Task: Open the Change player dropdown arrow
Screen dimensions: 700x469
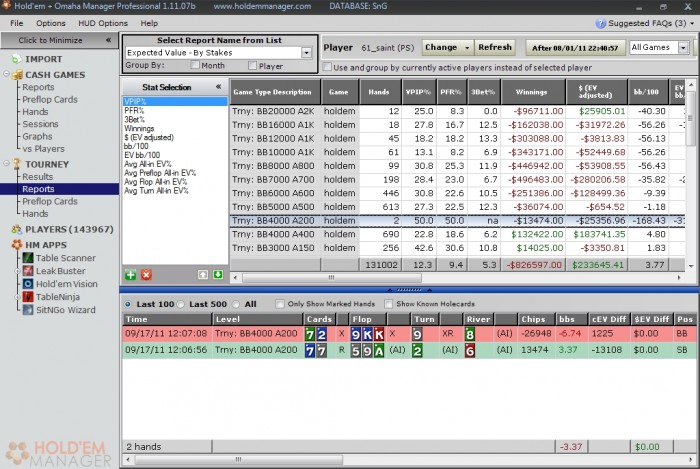Action: pyautogui.click(x=467, y=47)
